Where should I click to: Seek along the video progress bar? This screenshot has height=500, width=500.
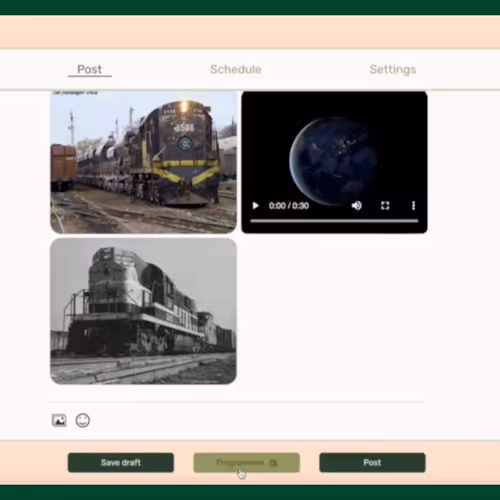[334, 221]
